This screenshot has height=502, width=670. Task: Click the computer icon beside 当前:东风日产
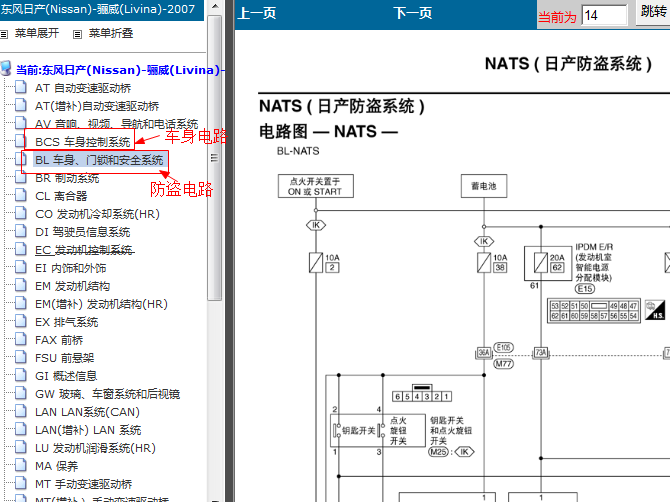[x=6, y=68]
